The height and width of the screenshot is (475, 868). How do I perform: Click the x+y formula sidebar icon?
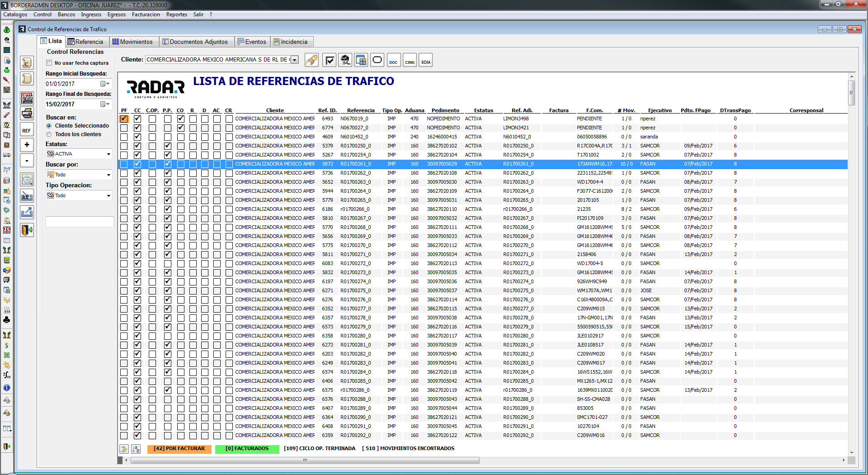(x=7, y=170)
